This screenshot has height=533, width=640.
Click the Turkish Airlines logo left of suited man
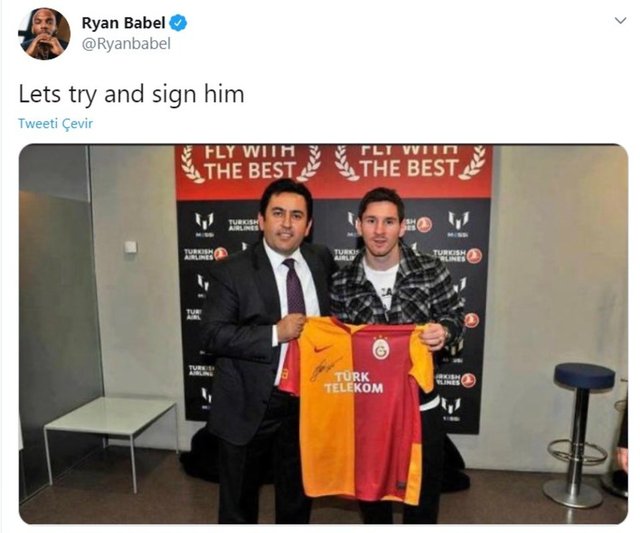pos(206,254)
